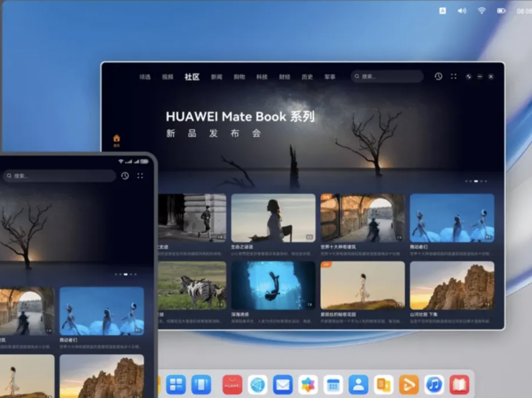
Task: Open the rocky cliffs sunset thumbnail in desktop window
Action: pyautogui.click(x=452, y=285)
